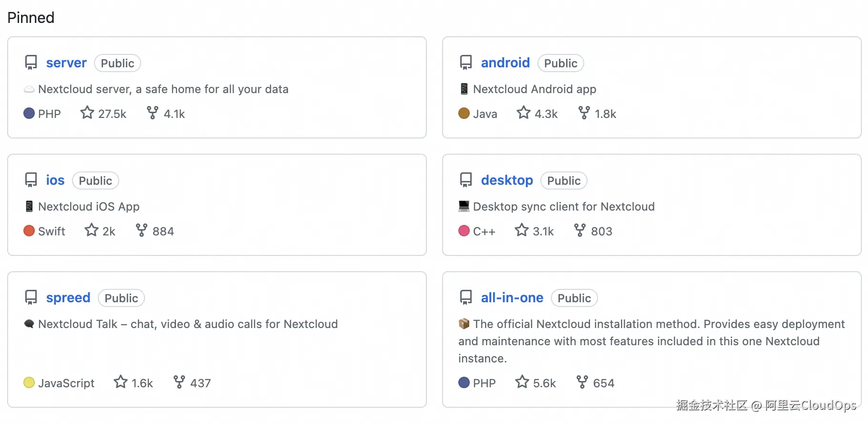Viewport: 868px width, 424px height.
Task: Open the all-in-one repository link
Action: click(512, 298)
